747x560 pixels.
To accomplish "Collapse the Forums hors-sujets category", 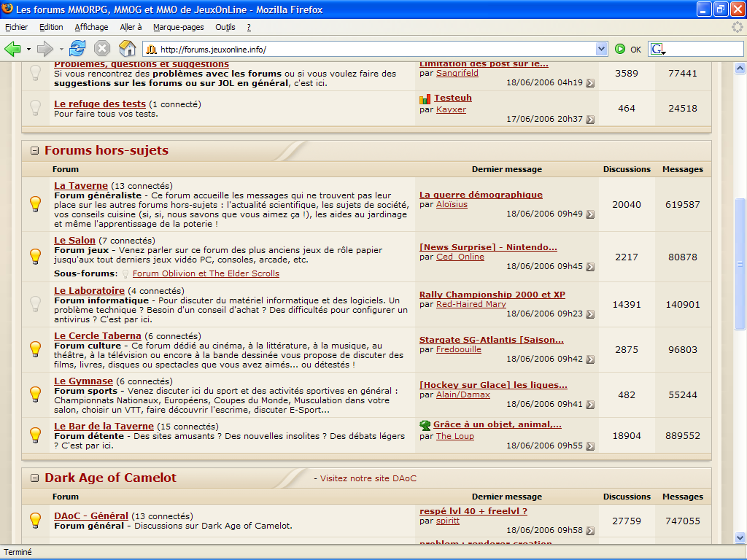I will [34, 150].
